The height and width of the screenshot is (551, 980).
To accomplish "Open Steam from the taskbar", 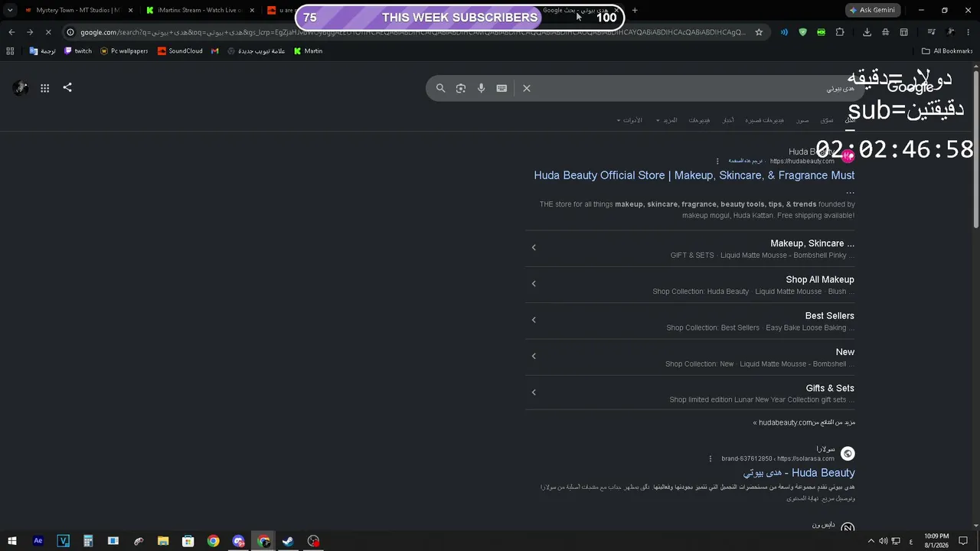I will [x=288, y=541].
